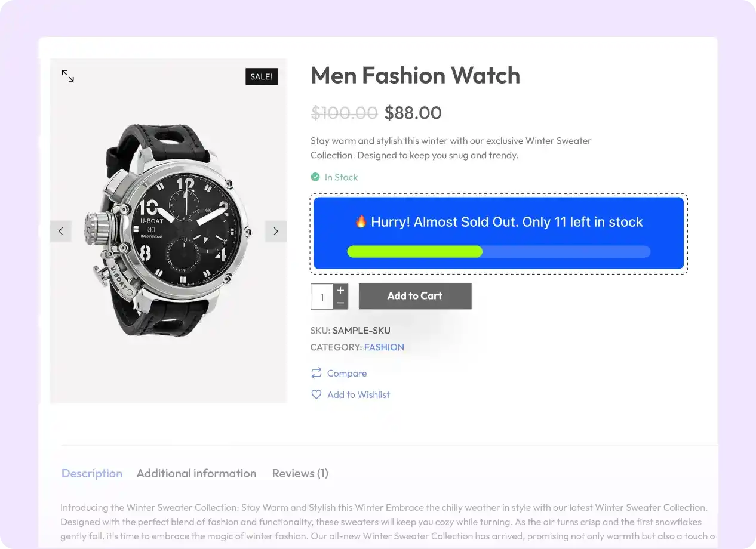Click the Compare arrows icon
Screen dimensions: 756x549
(316, 372)
